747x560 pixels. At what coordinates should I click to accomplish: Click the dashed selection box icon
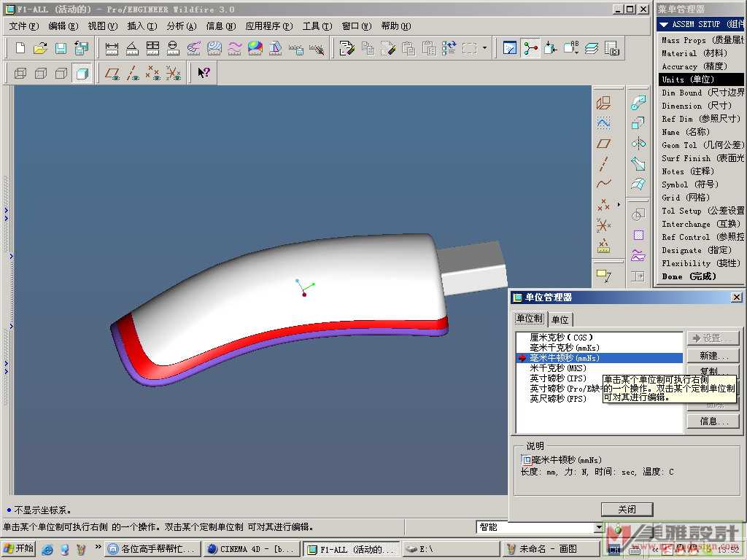point(470,48)
